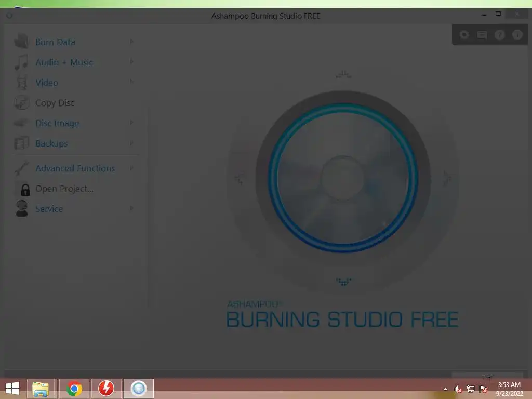Expand the Service submenu arrow
532x399 pixels.
tap(131, 208)
